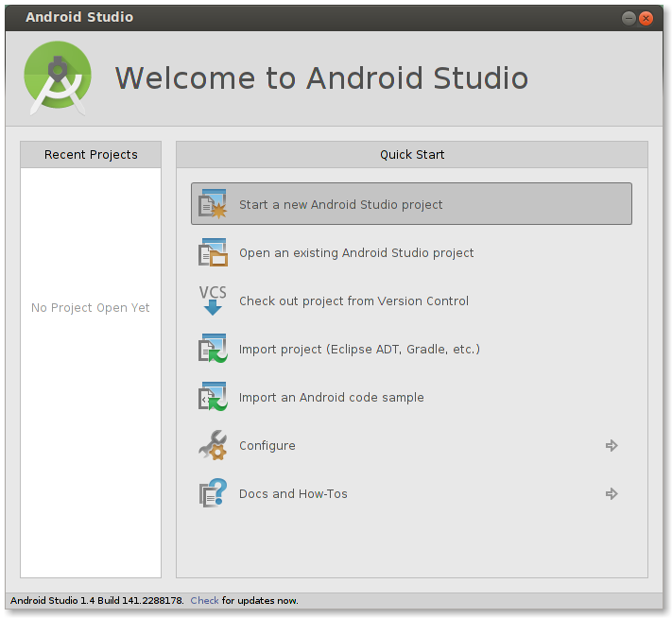Open an existing Android Studio project
The height and width of the screenshot is (618, 672).
pyautogui.click(x=356, y=253)
